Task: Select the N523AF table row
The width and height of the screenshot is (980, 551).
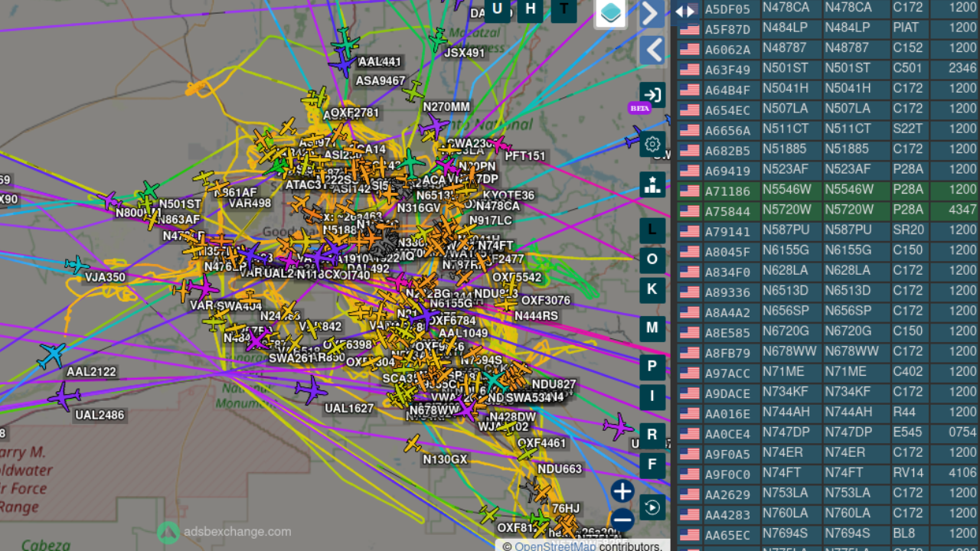Action: click(828, 170)
